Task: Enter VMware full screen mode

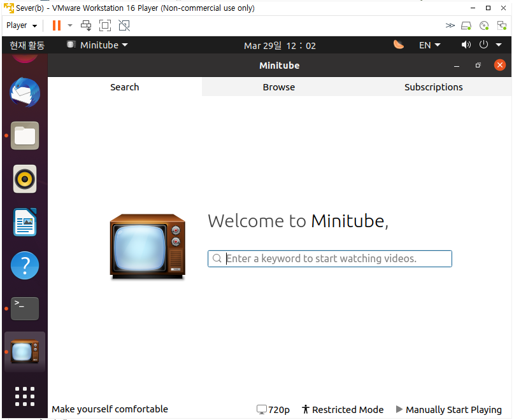Action: click(x=105, y=25)
